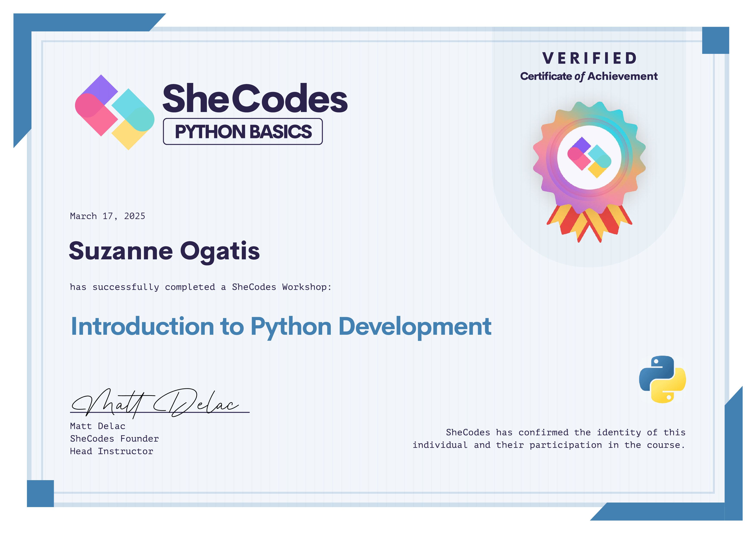The height and width of the screenshot is (534, 756).
Task: Click the printed name Matt Delac
Action: (97, 426)
